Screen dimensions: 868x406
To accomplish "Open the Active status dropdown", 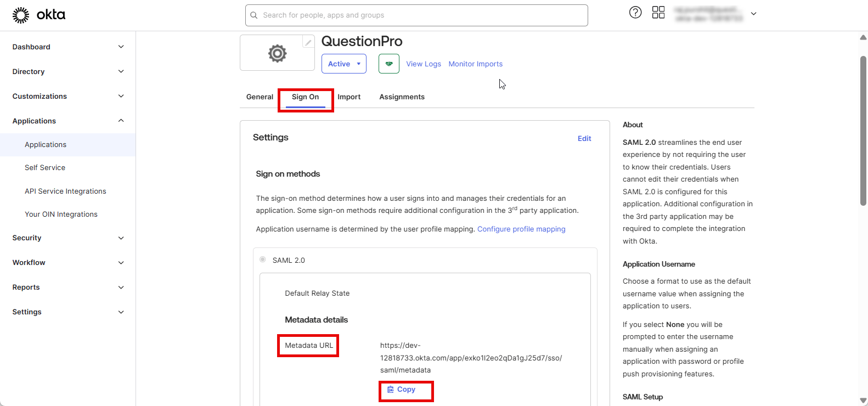I will tap(344, 64).
